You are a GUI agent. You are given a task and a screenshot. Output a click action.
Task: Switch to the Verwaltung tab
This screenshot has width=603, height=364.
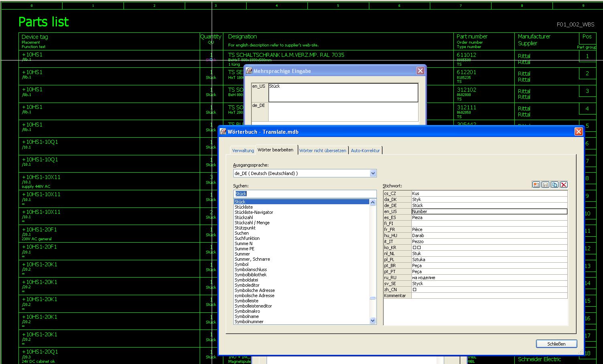pos(243,151)
